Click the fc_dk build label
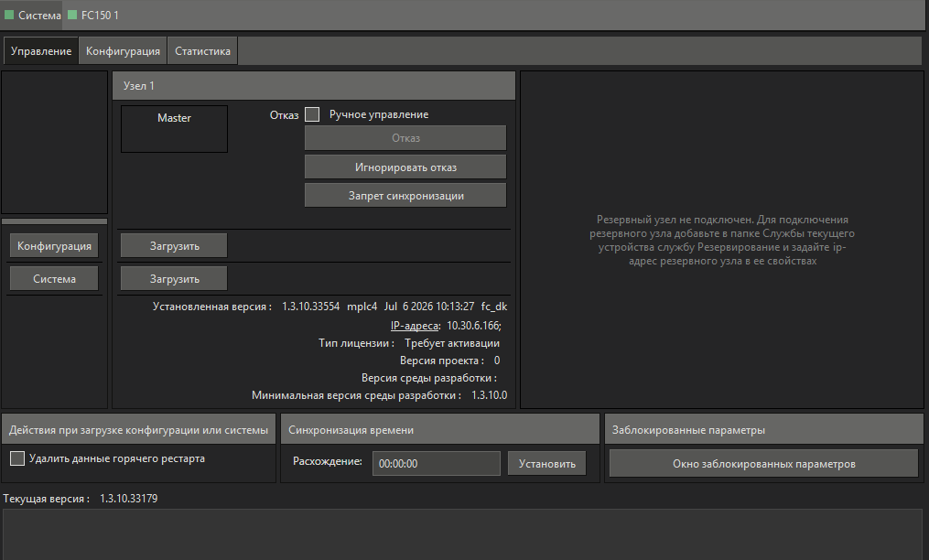Image resolution: width=929 pixels, height=560 pixels. [x=494, y=307]
